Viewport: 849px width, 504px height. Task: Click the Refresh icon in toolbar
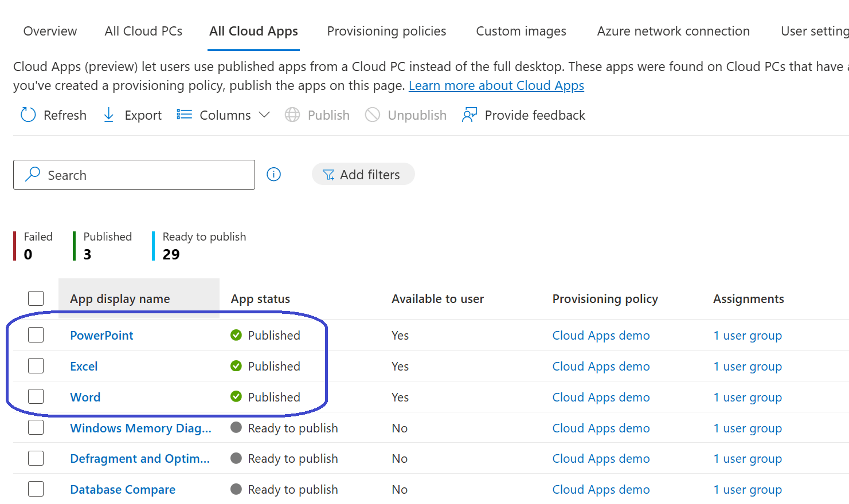point(28,115)
